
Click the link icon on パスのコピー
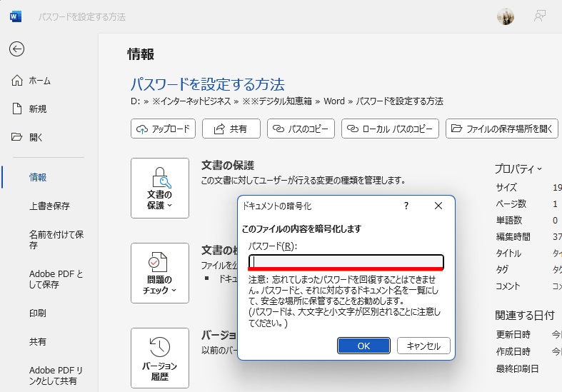(279, 129)
